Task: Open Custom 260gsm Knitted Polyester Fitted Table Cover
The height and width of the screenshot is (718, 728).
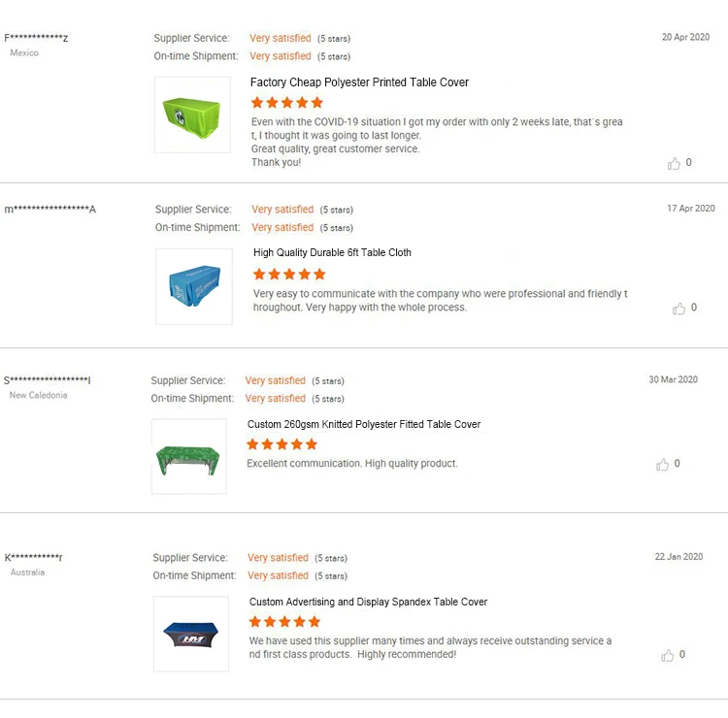Action: (x=363, y=424)
